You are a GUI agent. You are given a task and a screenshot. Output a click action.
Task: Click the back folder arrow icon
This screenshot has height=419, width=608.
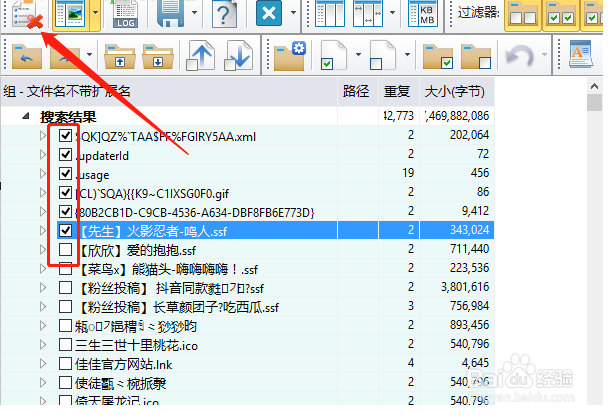tap(27, 56)
